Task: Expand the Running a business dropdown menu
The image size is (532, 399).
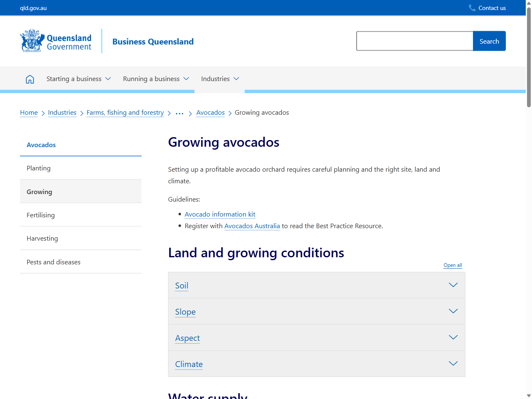Action: [156, 79]
